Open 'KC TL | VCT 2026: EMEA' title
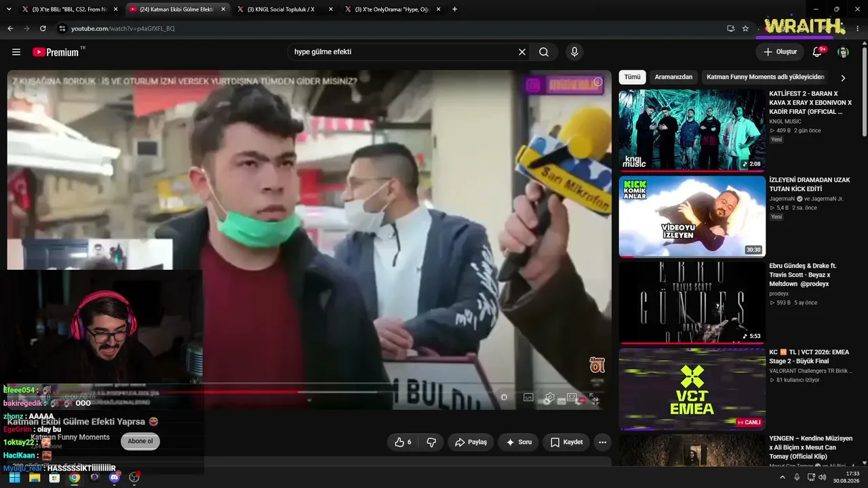 pos(809,357)
